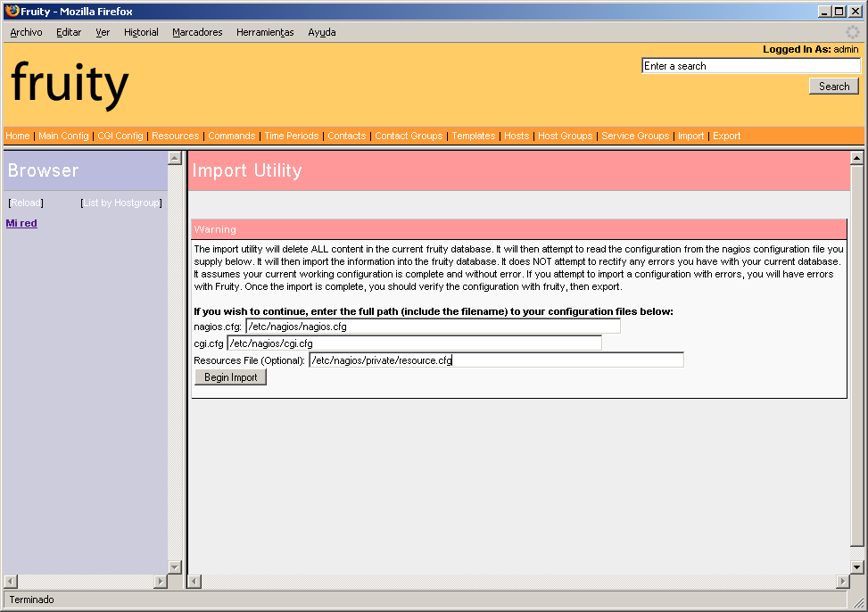This screenshot has width=868, height=612.
Task: Open the Marcadores menu
Action: coord(197,32)
